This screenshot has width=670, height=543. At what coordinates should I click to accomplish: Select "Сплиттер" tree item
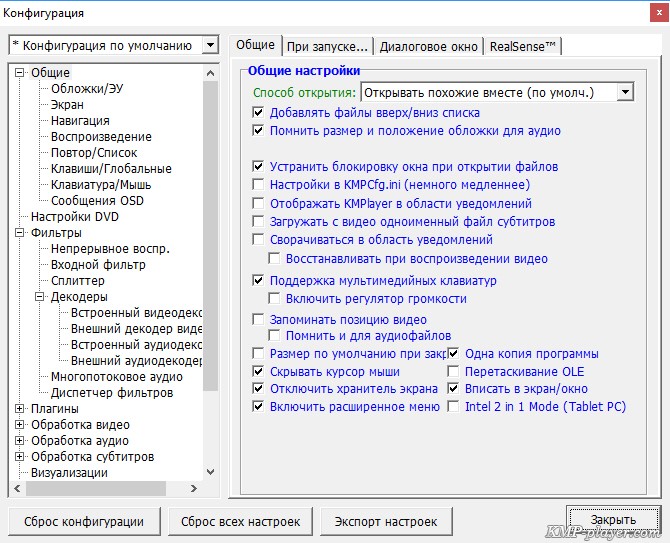78,281
